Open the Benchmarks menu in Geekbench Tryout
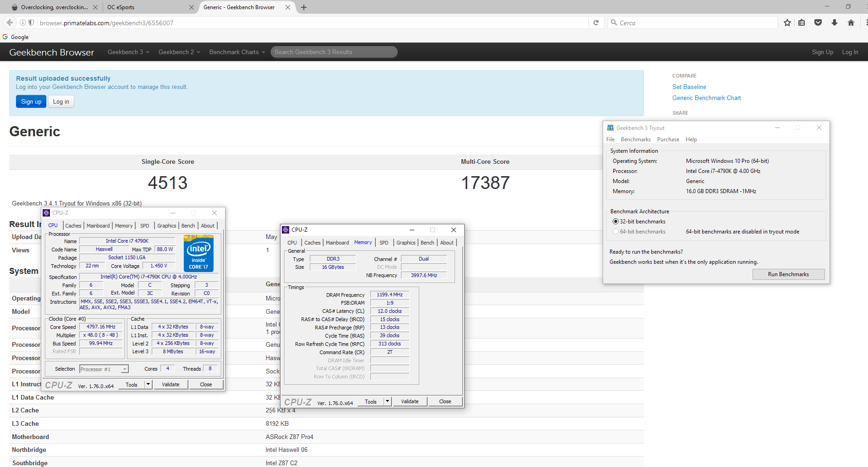868x467 pixels. point(636,139)
